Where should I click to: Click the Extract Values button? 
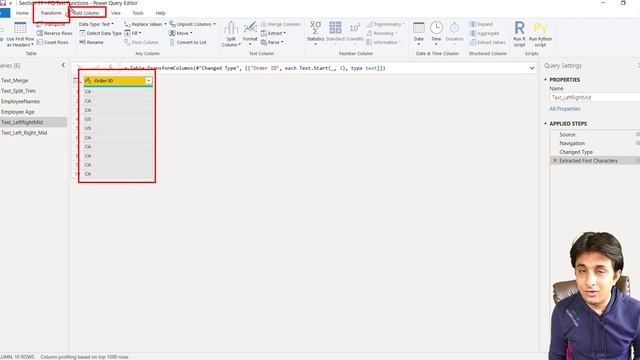(x=488, y=42)
